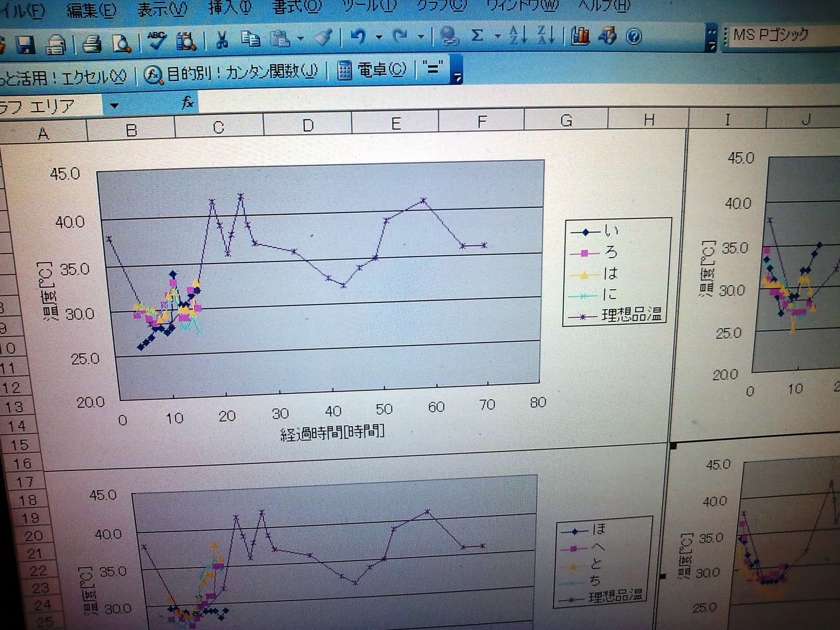This screenshot has height=630, width=840.
Task: Open the 表示(V) menu
Action: [162, 9]
